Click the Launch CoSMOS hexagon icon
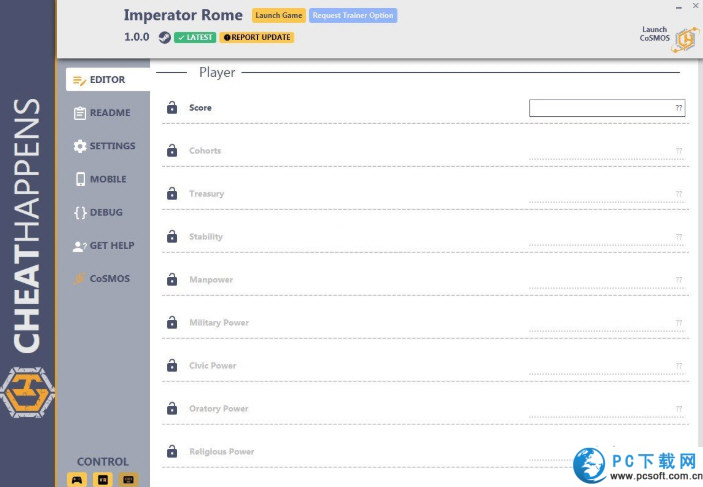 coord(684,38)
